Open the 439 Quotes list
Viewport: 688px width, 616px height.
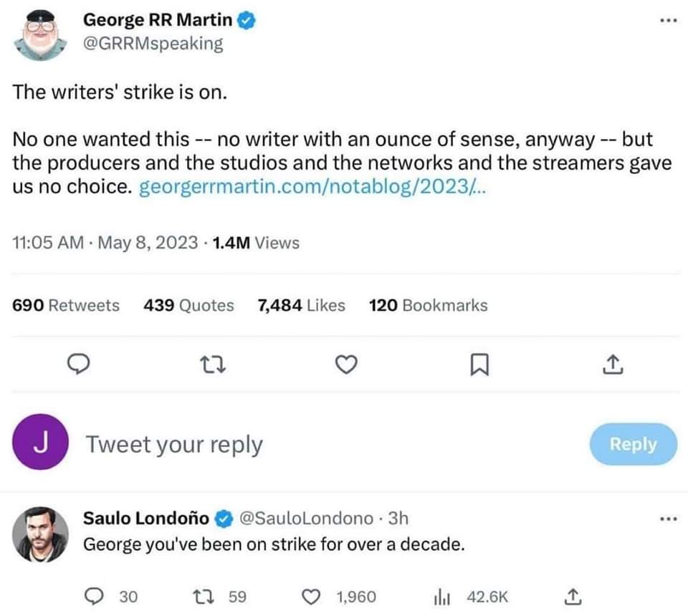188,305
